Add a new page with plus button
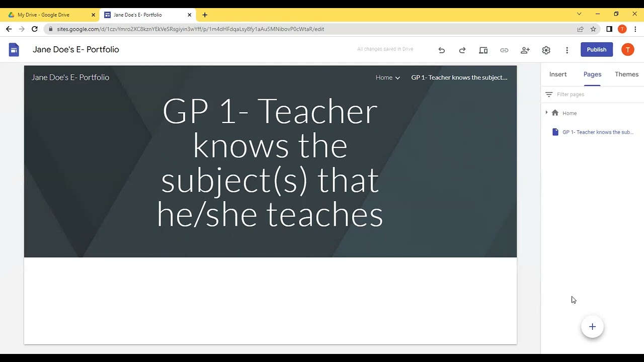 point(592,327)
